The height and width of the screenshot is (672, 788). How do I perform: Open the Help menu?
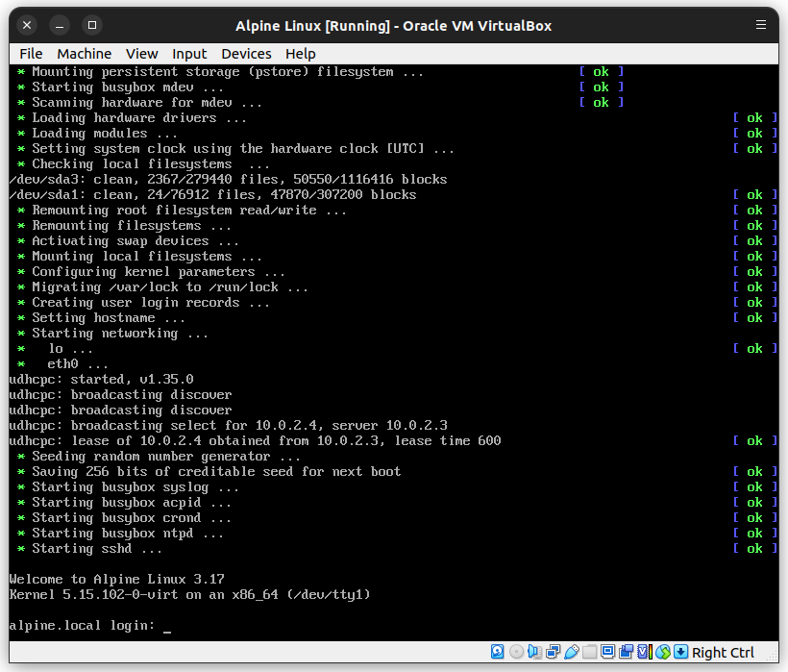point(301,54)
